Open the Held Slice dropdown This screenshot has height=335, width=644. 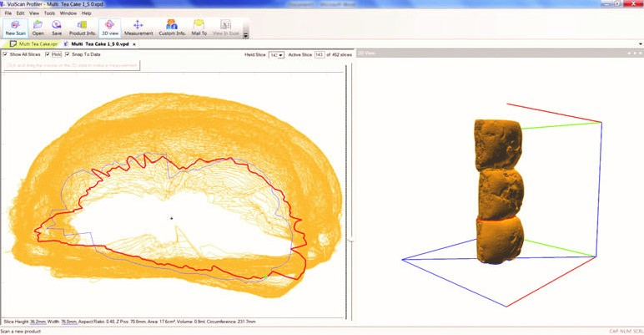[281, 54]
